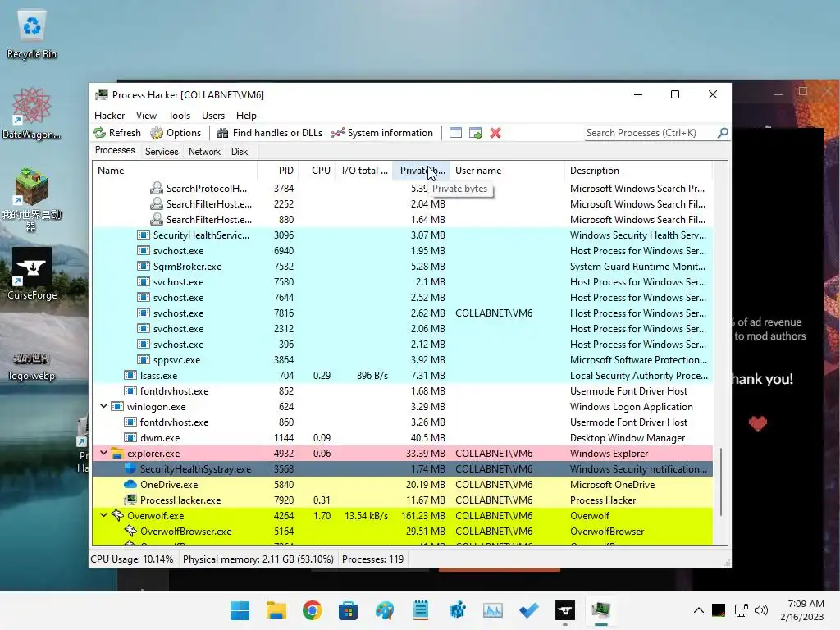Open Recycle Bin desktop icon
The image size is (840, 630).
coord(32,35)
